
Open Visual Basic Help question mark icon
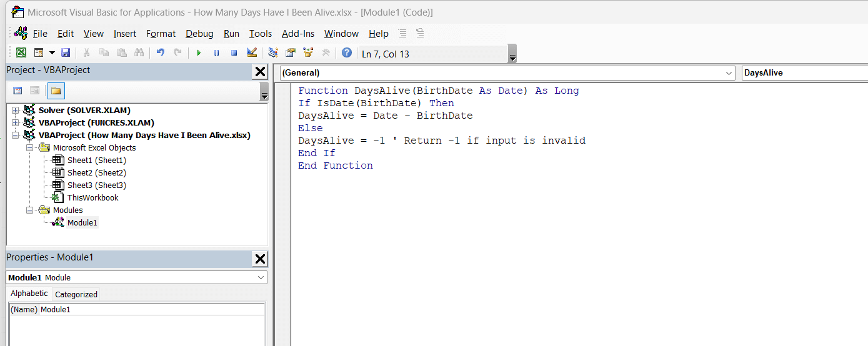click(x=347, y=53)
